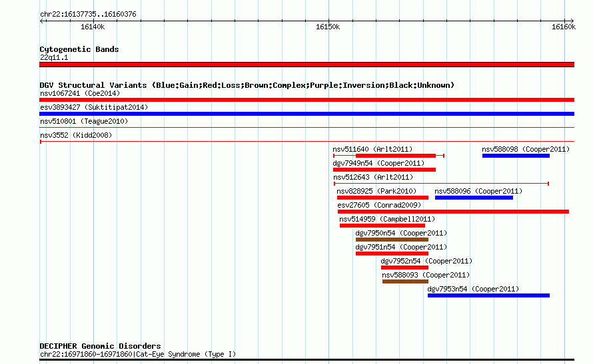Click the dgv7953n54 (Cooper2011) blue gain bar
This screenshot has height=364, width=593.
(x=488, y=295)
